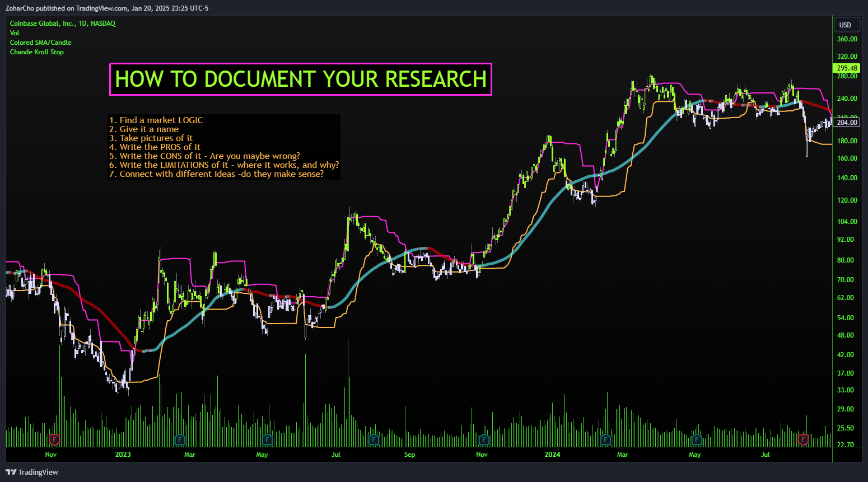Click the line starting '5. Write the CONS'

pyautogui.click(x=204, y=156)
